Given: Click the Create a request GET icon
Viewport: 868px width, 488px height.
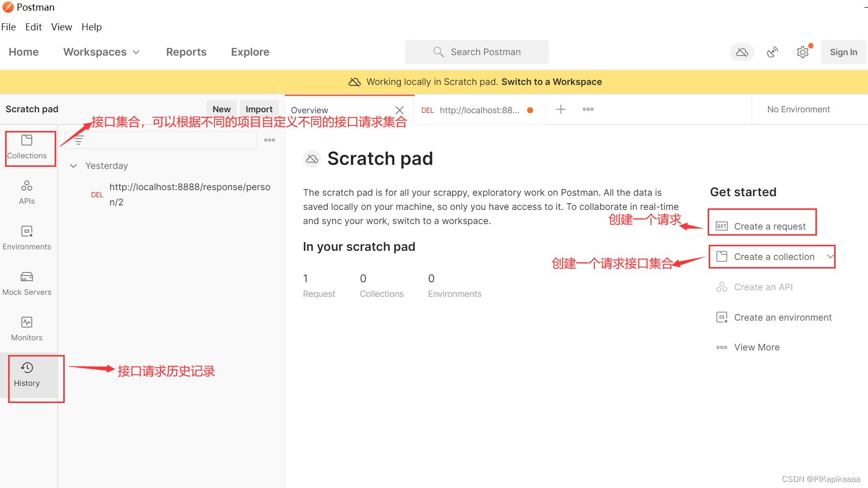Looking at the screenshot, I should [722, 226].
